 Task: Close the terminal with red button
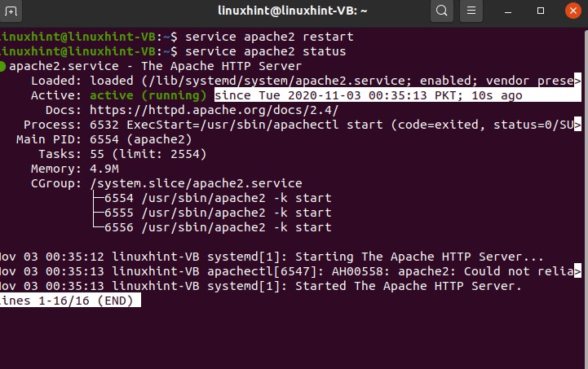pyautogui.click(x=571, y=11)
